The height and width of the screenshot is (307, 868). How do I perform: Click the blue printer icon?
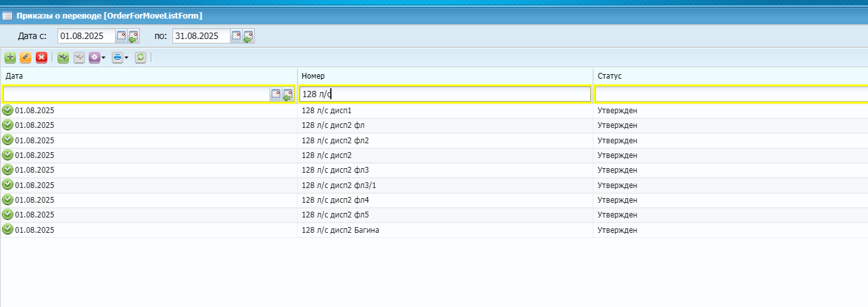tap(117, 58)
